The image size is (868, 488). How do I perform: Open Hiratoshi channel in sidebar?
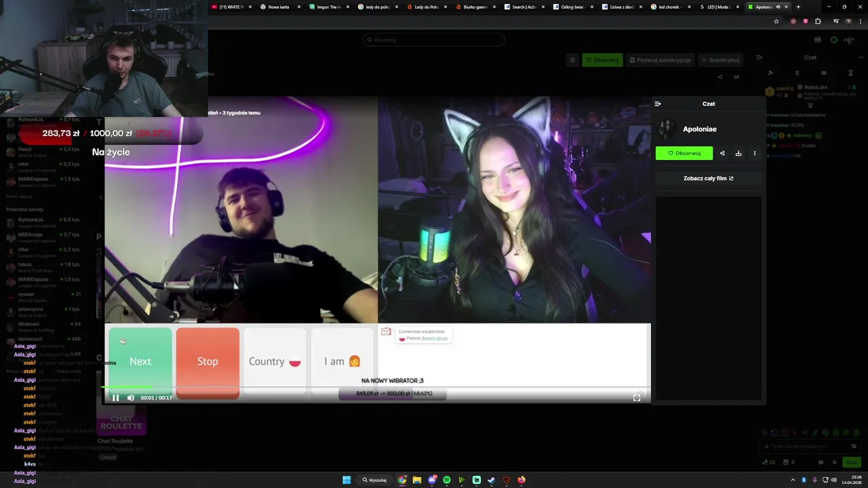(x=43, y=327)
